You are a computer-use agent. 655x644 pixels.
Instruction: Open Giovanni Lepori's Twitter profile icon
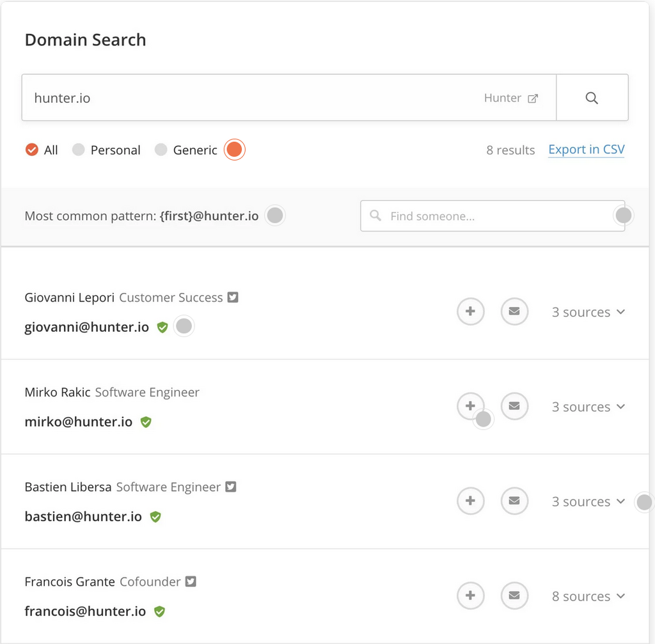(x=233, y=297)
